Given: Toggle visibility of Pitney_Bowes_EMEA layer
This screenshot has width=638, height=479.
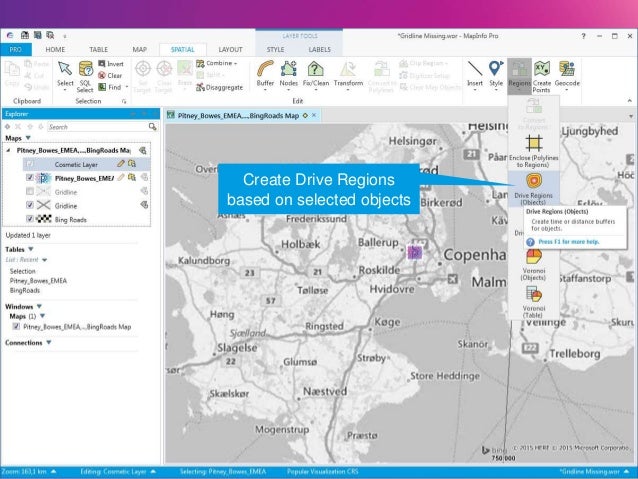Looking at the screenshot, I should point(30,177).
